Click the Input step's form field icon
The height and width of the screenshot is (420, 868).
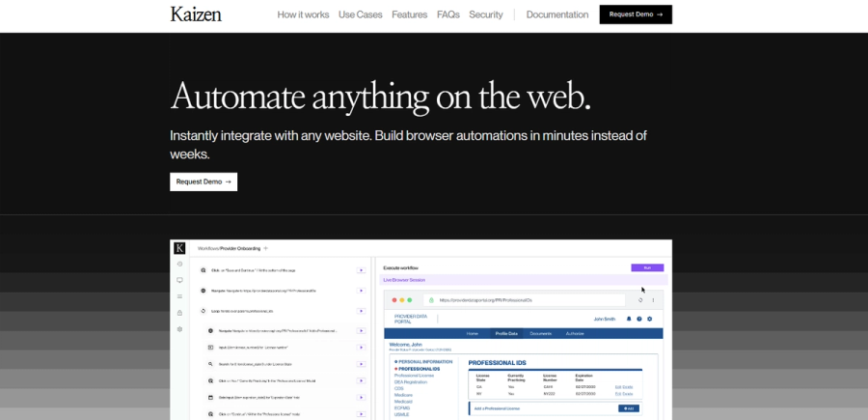tap(210, 348)
